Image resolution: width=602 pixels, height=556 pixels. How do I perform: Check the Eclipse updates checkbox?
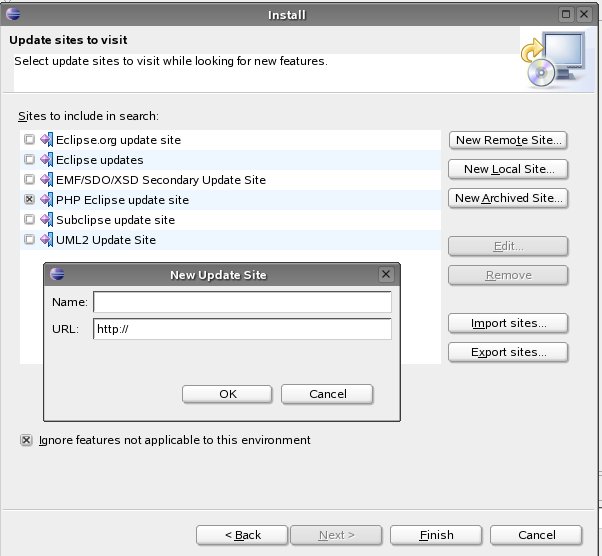coord(29,159)
